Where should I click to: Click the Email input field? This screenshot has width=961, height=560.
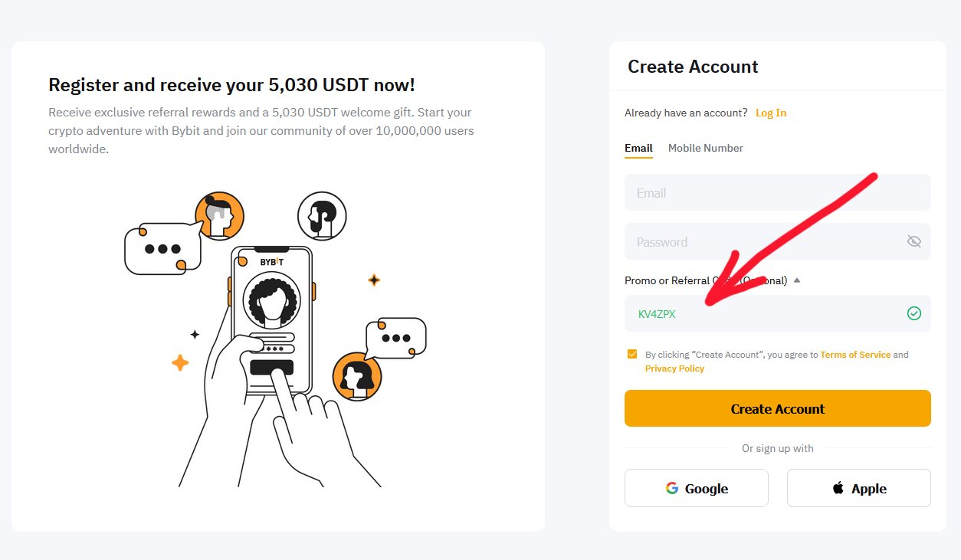[x=777, y=193]
